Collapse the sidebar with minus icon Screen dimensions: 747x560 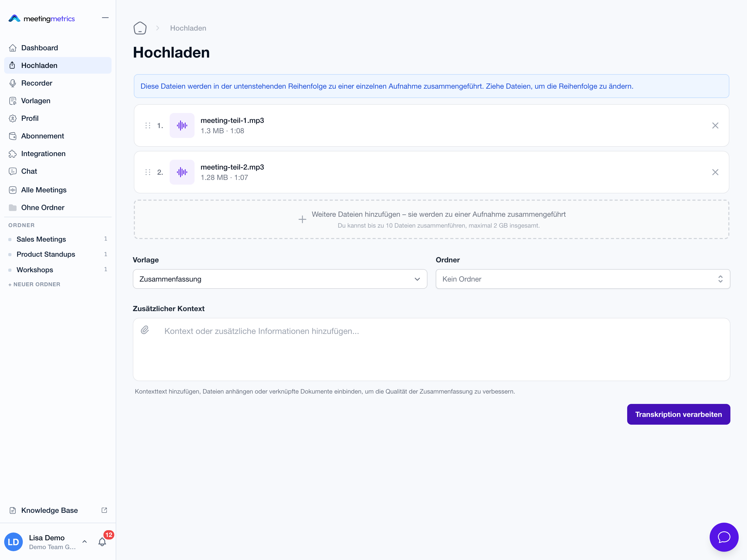pos(105,18)
